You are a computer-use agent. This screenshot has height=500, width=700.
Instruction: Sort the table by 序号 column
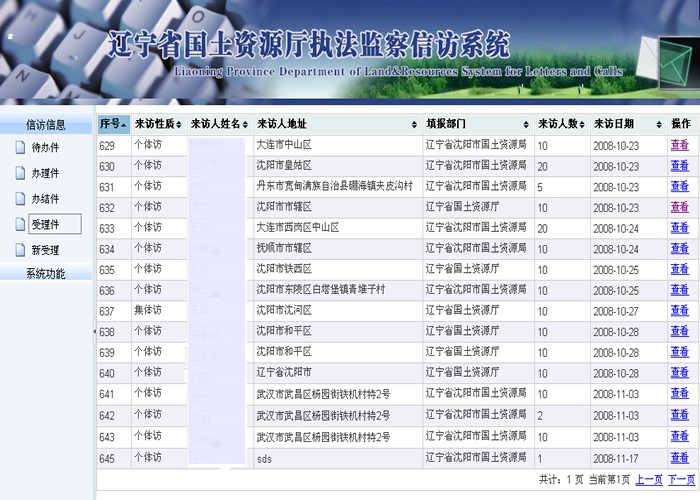[113, 124]
